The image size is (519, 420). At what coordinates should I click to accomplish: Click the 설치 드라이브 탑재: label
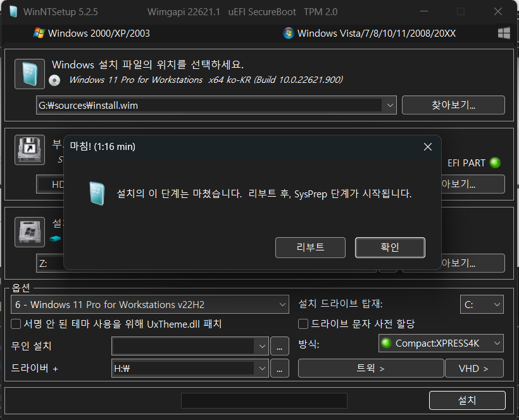pyautogui.click(x=341, y=304)
